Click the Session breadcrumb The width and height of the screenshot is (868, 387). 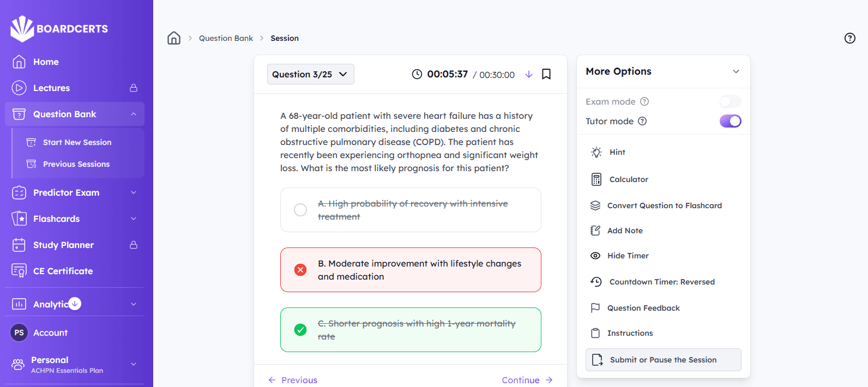[x=285, y=38]
